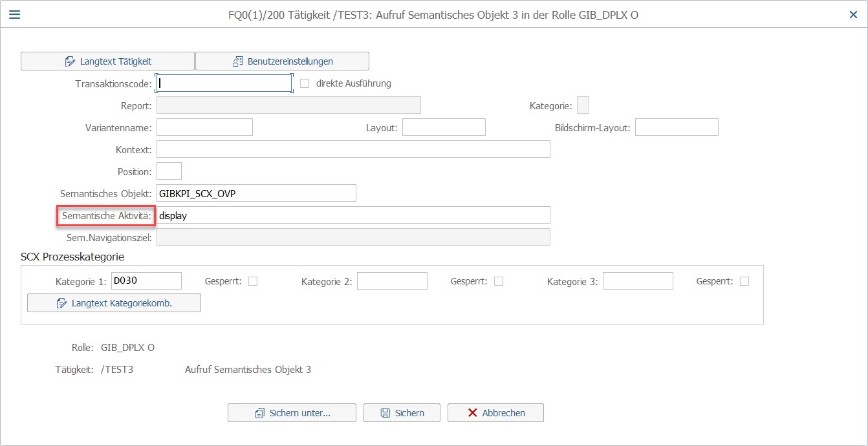Click the Kontext text field

pos(353,149)
